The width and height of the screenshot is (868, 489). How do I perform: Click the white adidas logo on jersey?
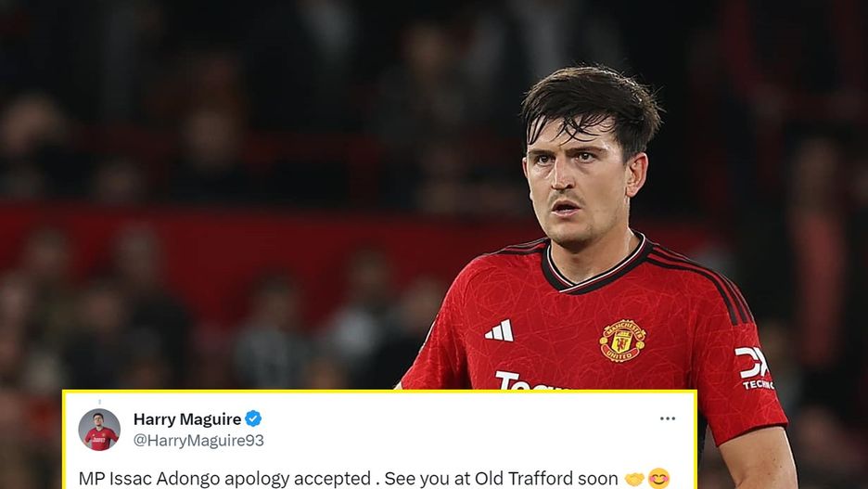click(x=499, y=330)
